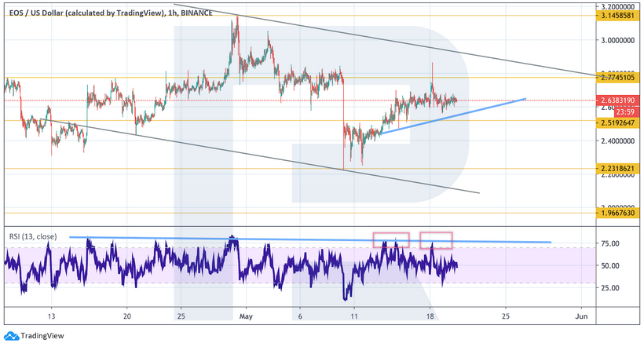The image size is (644, 347).
Task: Click the 1.9667630 lowest price label
Action: click(x=617, y=212)
